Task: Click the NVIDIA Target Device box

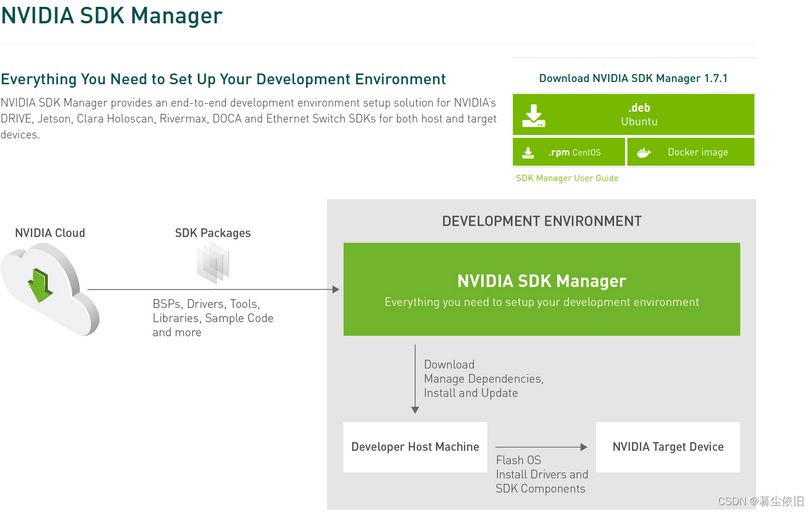Action: [668, 447]
